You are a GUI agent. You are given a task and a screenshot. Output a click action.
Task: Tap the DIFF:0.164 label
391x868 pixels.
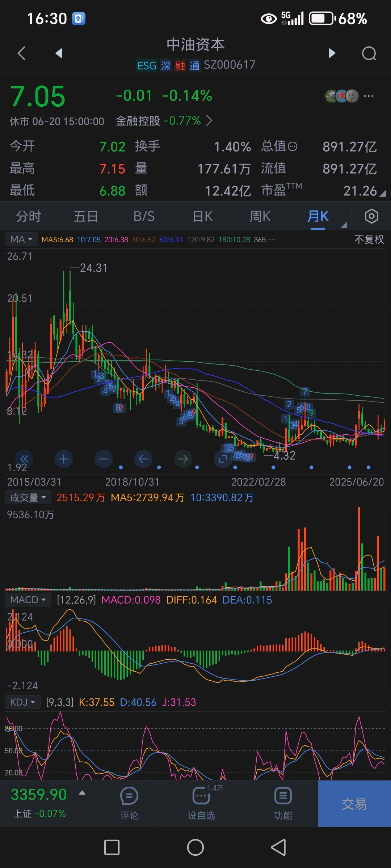coord(192,600)
